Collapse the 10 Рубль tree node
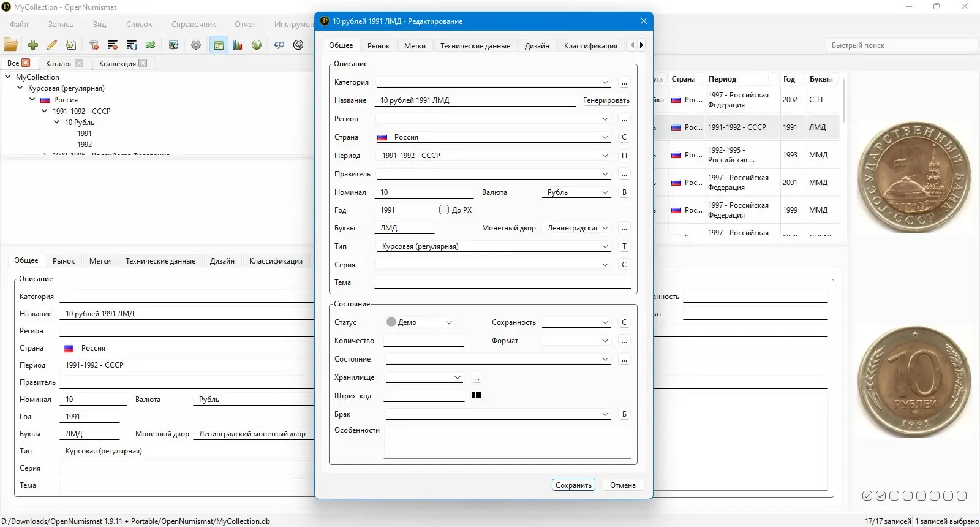 [57, 122]
